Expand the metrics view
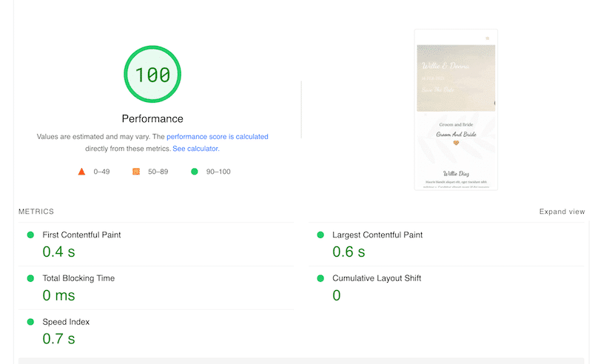The height and width of the screenshot is (364, 592). (x=562, y=212)
